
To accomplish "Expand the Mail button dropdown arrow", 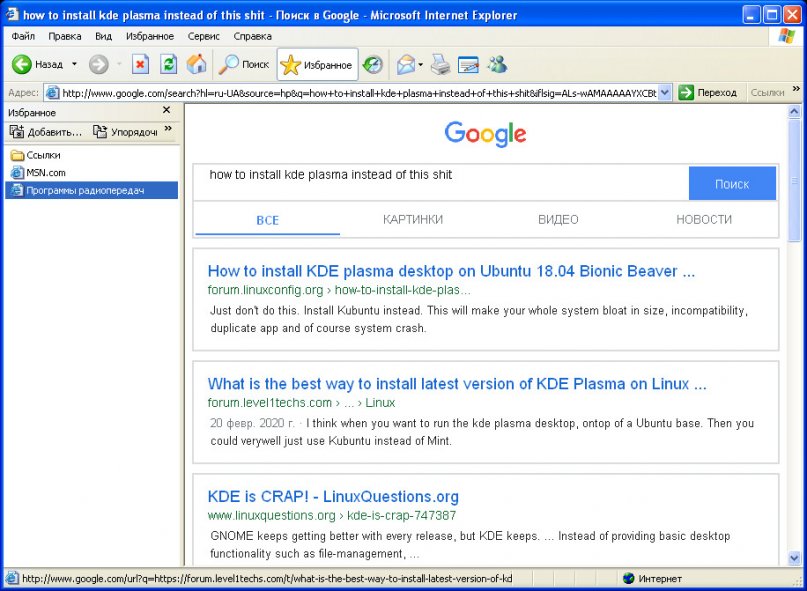I will click(420, 64).
